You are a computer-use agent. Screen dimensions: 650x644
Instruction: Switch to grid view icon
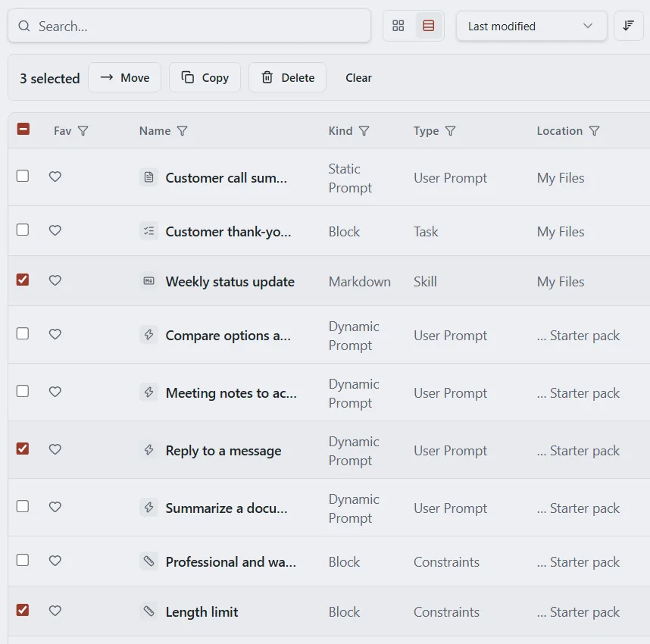click(398, 26)
